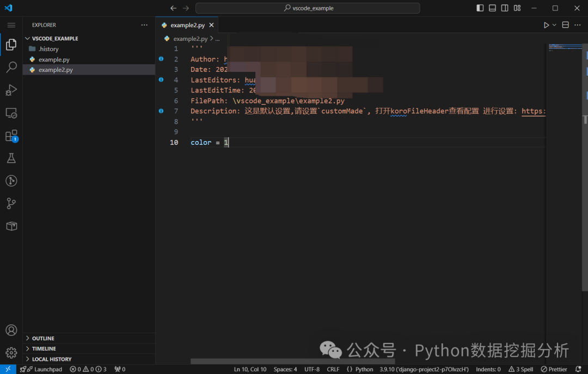
Task: Open Customize Layout button
Action: pos(517,8)
